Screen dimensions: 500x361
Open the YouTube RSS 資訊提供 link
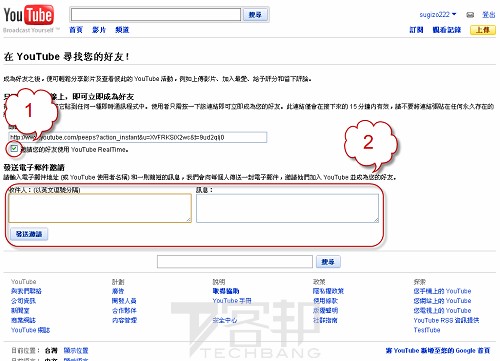tap(446, 320)
